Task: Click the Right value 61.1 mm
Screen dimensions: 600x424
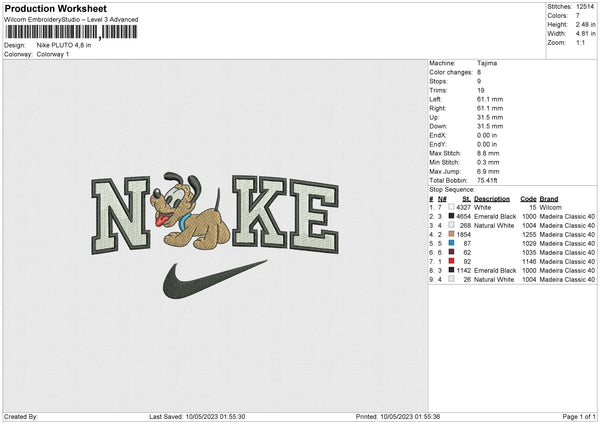Action: pos(490,108)
